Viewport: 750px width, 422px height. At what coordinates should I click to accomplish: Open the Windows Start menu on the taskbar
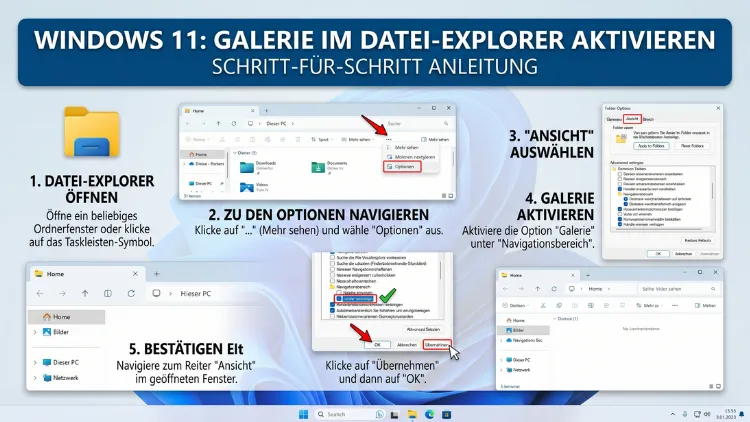click(303, 414)
